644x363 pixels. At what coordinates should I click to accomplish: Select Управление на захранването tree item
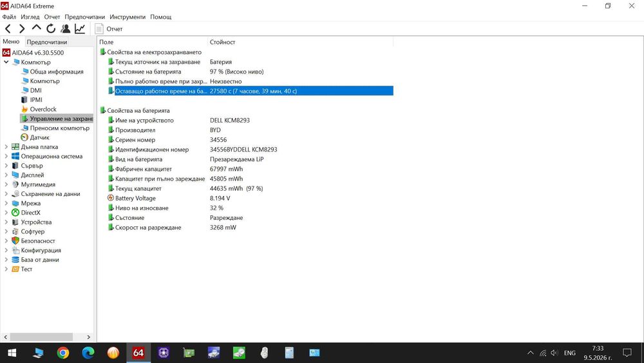[x=57, y=119]
